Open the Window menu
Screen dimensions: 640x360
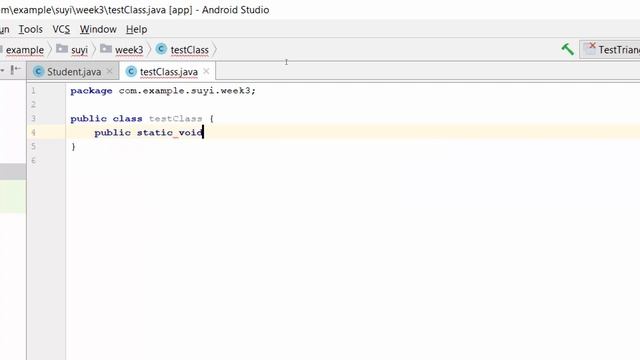[98, 29]
